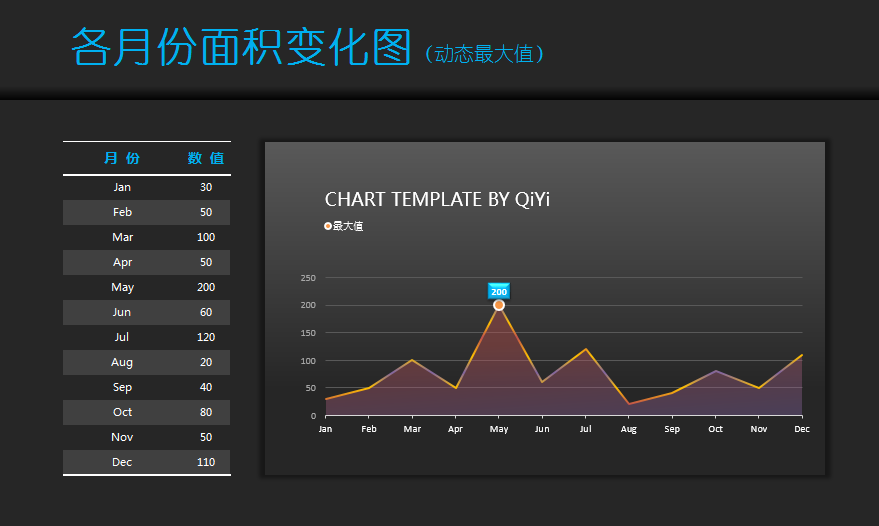Click the Jun label on chart x-axis

tap(542, 429)
